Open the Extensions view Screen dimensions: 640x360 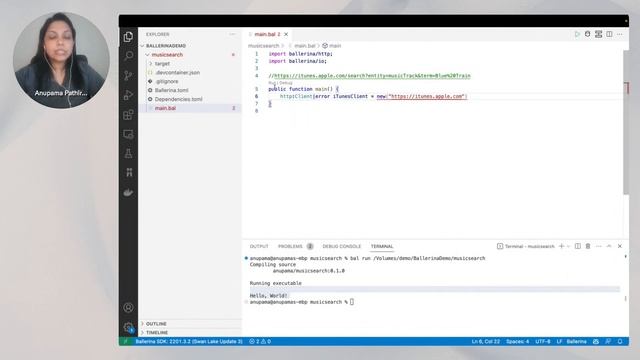coord(128,115)
